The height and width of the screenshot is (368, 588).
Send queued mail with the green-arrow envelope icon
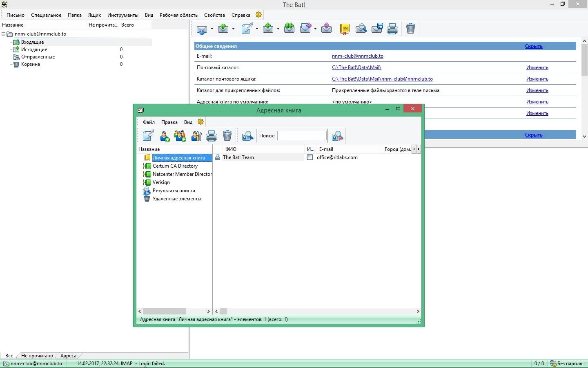pyautogui.click(x=223, y=28)
